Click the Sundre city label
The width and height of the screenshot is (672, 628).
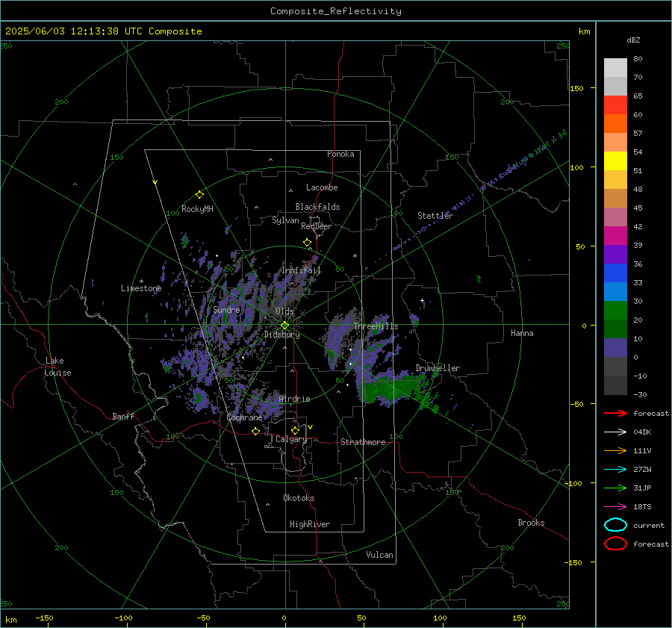(x=226, y=310)
